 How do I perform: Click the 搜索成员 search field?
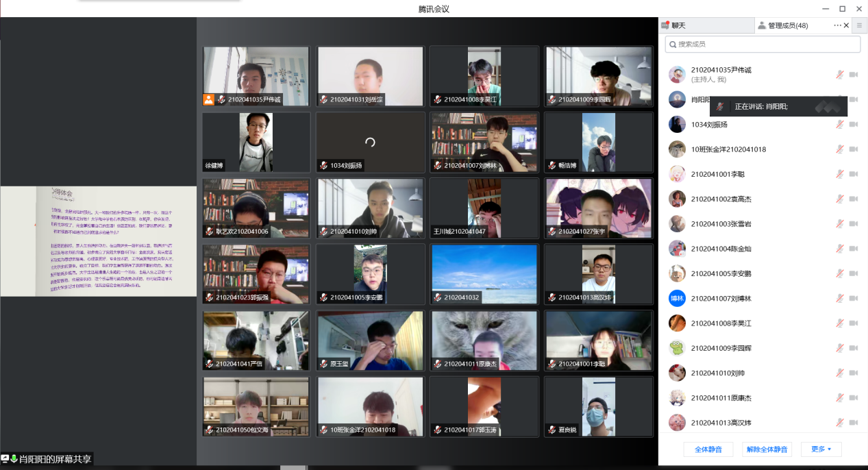[762, 44]
